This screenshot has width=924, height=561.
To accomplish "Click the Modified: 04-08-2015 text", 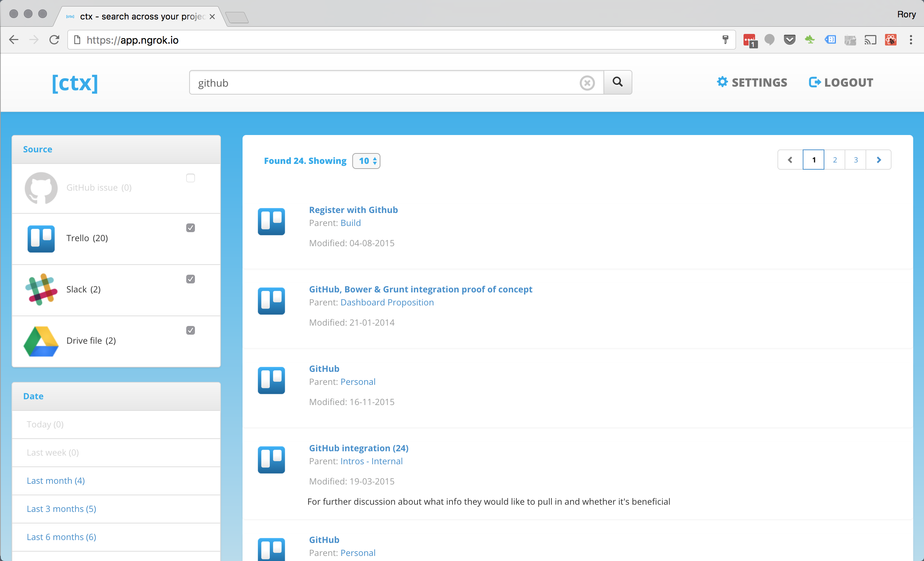I will pyautogui.click(x=352, y=243).
